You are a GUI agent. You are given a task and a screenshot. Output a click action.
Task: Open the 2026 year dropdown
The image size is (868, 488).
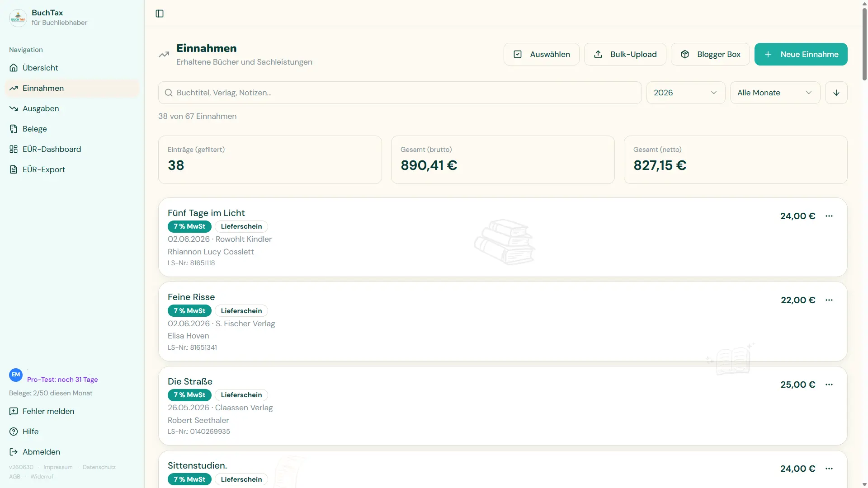[x=686, y=93]
